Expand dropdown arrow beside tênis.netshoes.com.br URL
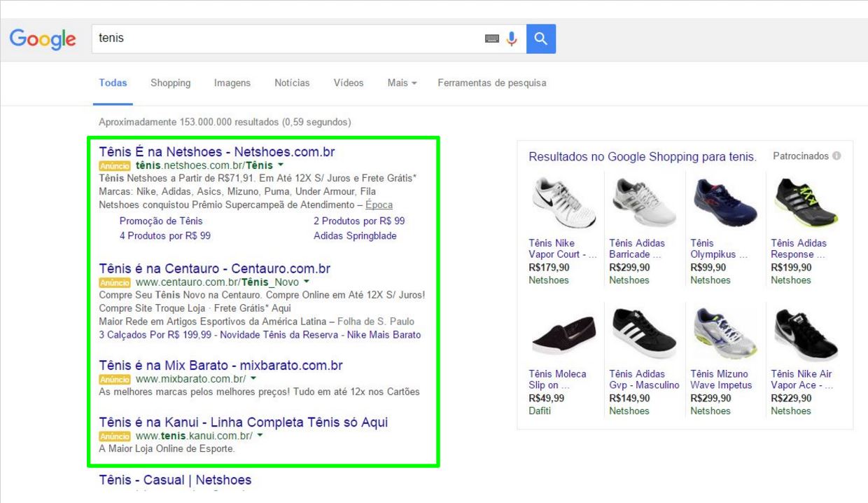Image resolution: width=868 pixels, height=503 pixels. coord(281,165)
